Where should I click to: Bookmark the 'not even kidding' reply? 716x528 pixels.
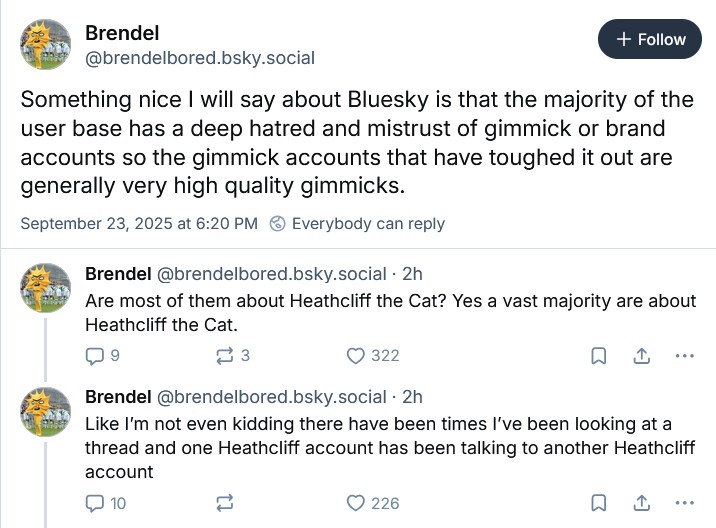point(598,503)
